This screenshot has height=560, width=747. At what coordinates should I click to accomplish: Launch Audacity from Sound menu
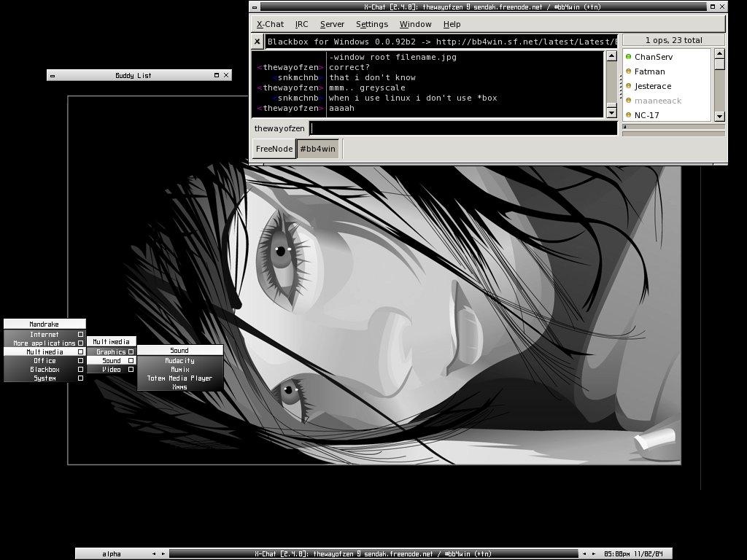click(x=180, y=360)
